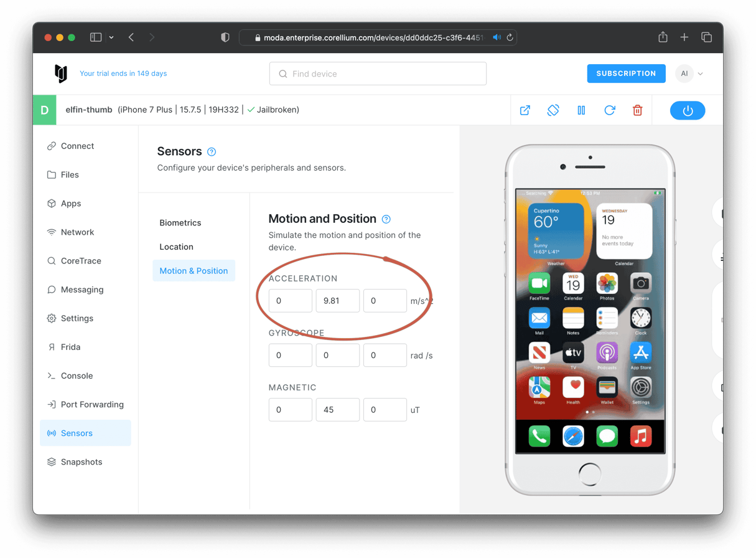Screen dimensions: 756x558
Task: Open Safari in the iPhone dock
Action: tap(573, 436)
